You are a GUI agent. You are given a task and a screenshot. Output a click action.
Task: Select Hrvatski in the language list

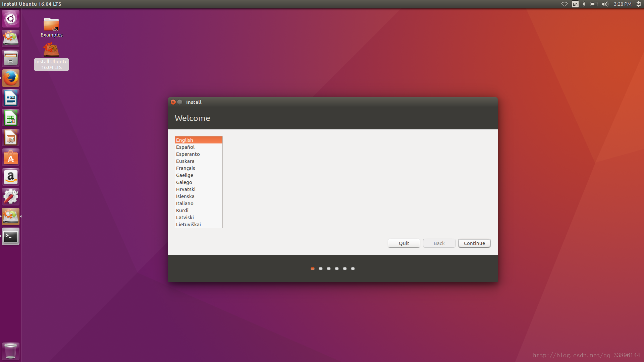(199, 189)
